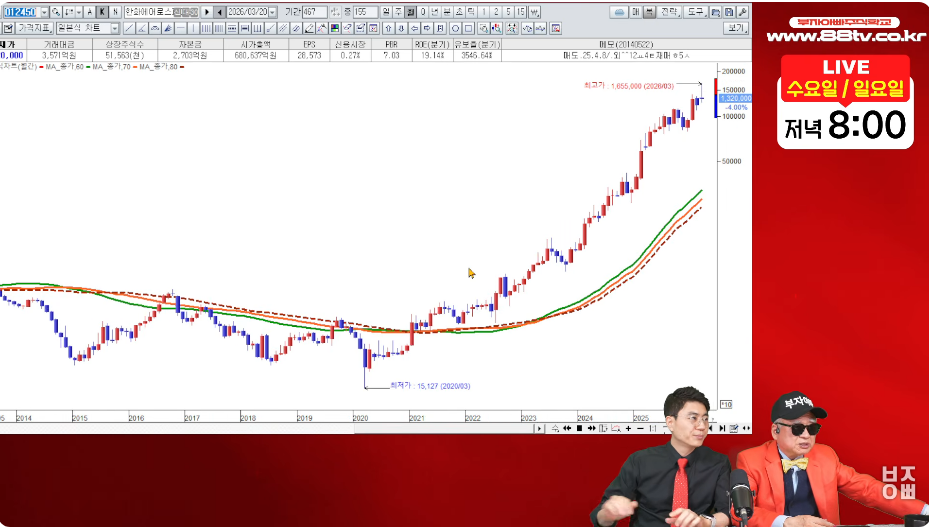Toggle the monthly (월) period button
Image resolution: width=929 pixels, height=527 pixels.
(x=411, y=12)
